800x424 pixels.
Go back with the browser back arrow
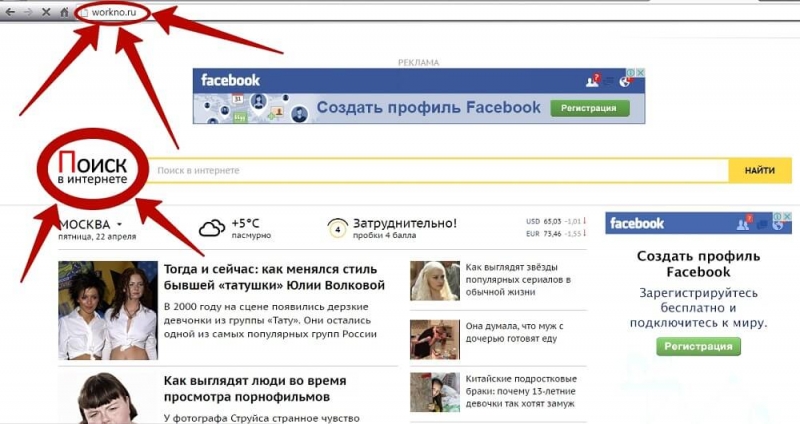[x=10, y=12]
